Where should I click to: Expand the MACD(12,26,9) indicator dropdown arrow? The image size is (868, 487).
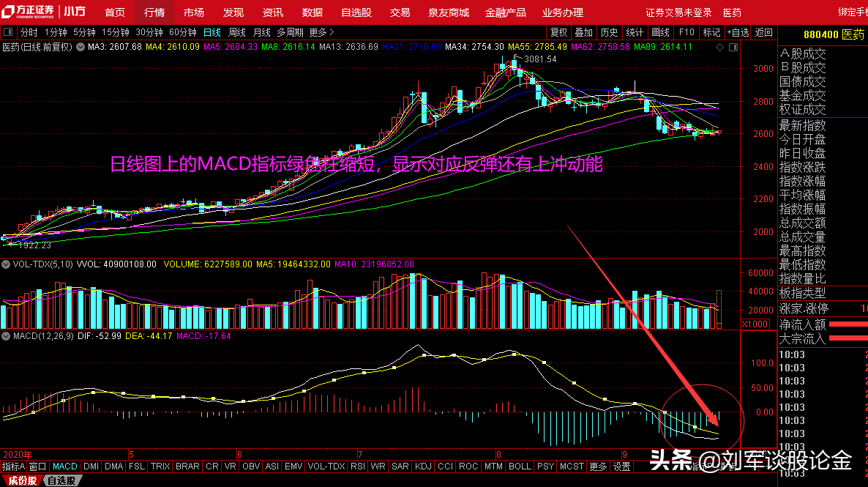6,336
